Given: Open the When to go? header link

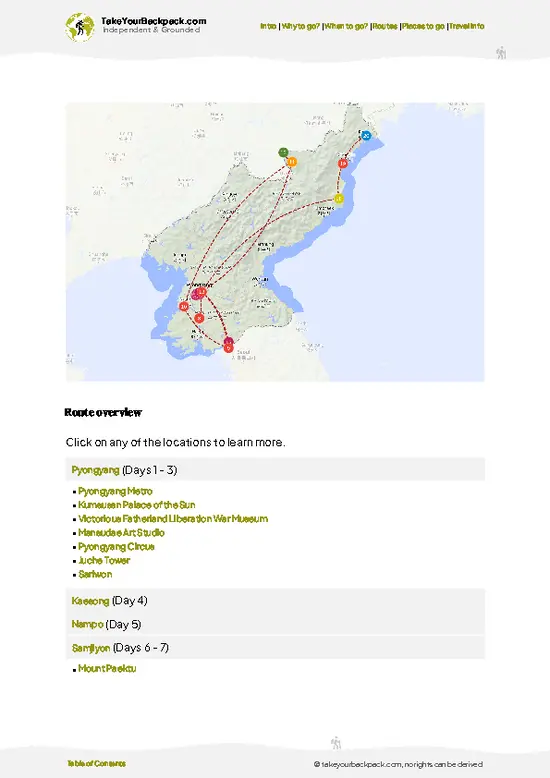Looking at the screenshot, I should tap(346, 26).
